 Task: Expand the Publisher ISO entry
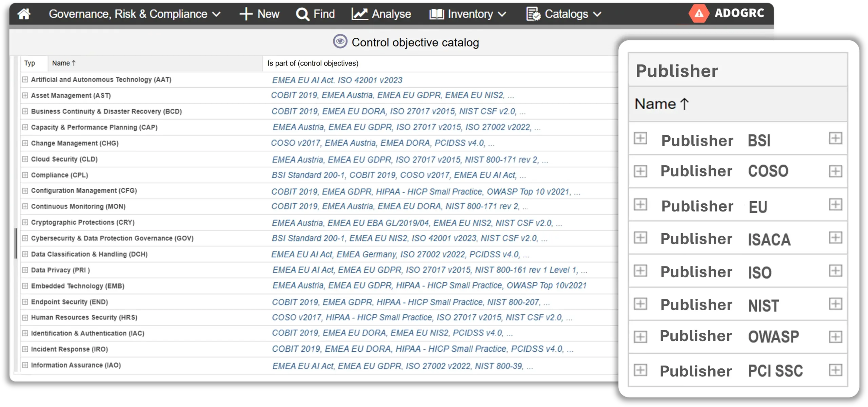click(x=640, y=271)
